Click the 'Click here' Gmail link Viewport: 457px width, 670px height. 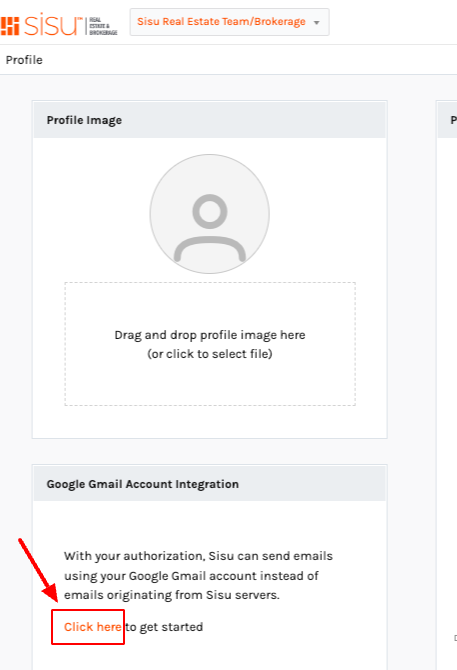93,627
